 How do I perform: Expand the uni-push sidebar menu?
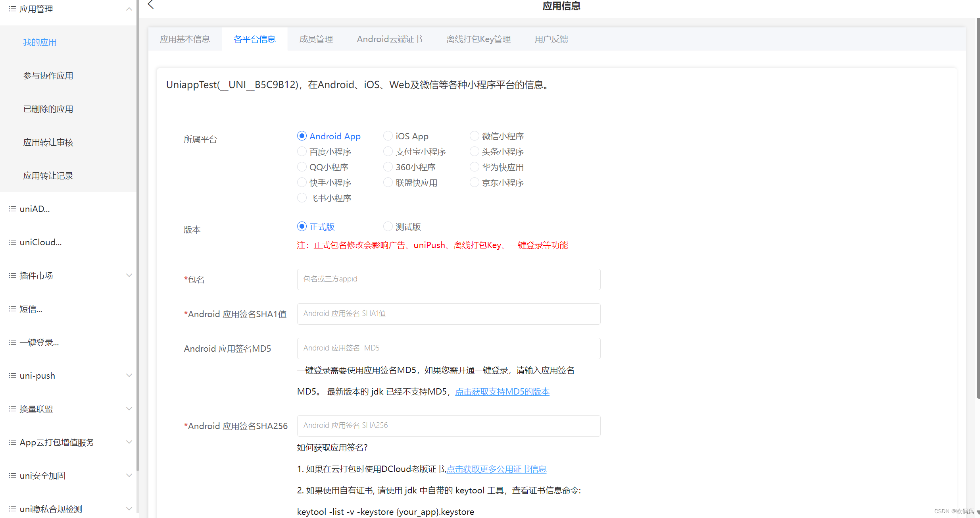(x=129, y=376)
